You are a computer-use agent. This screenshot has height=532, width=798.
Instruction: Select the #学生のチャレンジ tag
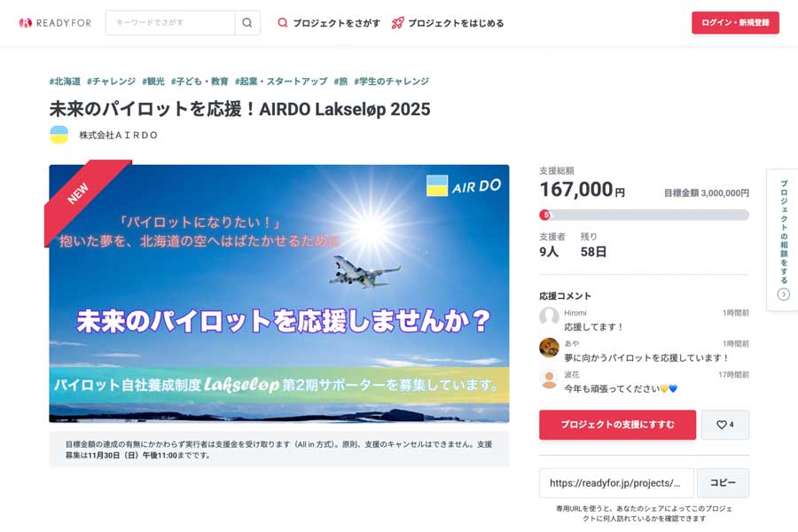tap(391, 82)
